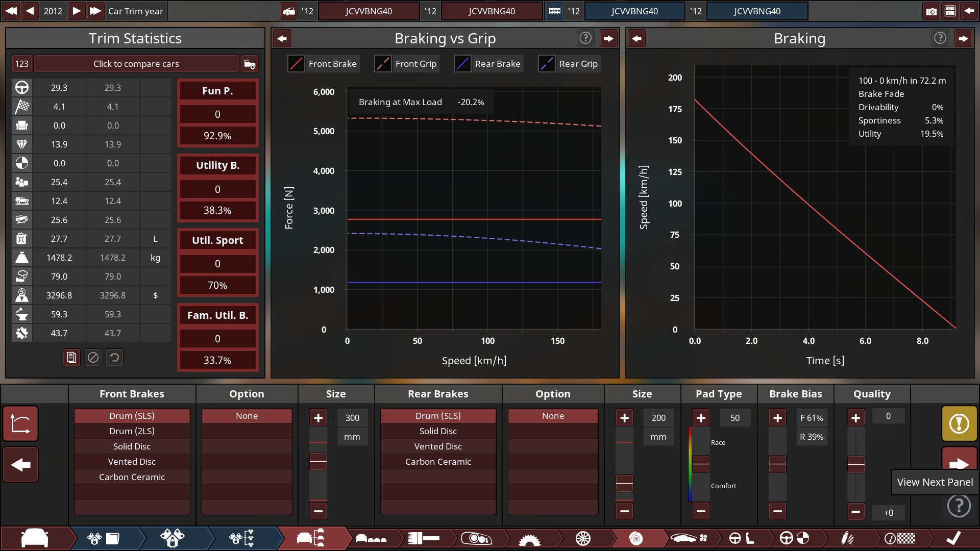Click the Pad Type slider handle
Viewport: 980px width, 551px height.
(x=701, y=464)
